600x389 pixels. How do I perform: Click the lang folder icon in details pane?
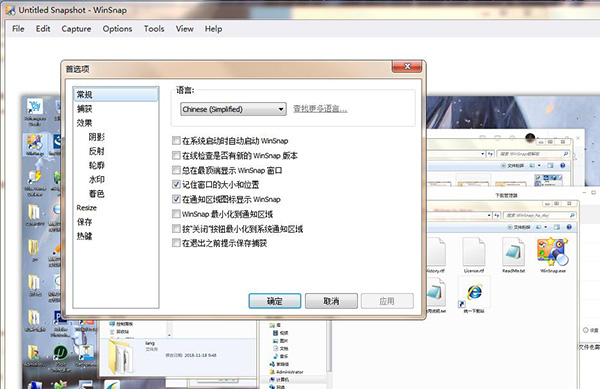coord(121,357)
